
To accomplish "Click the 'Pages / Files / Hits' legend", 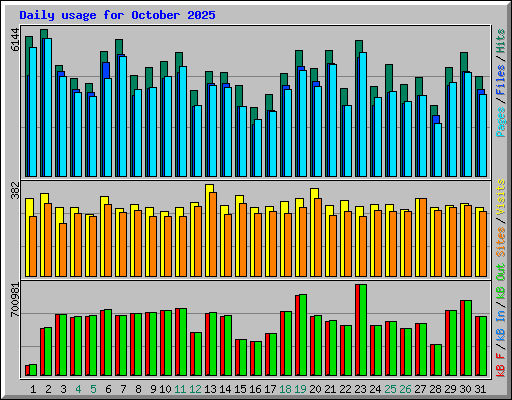I will click(501, 83).
